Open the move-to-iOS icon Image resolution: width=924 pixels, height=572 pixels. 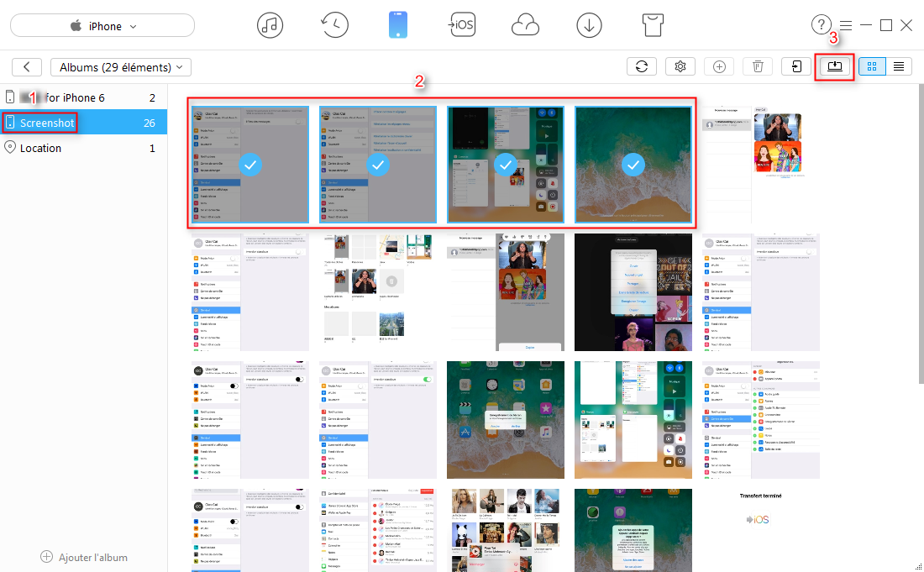pyautogui.click(x=462, y=25)
